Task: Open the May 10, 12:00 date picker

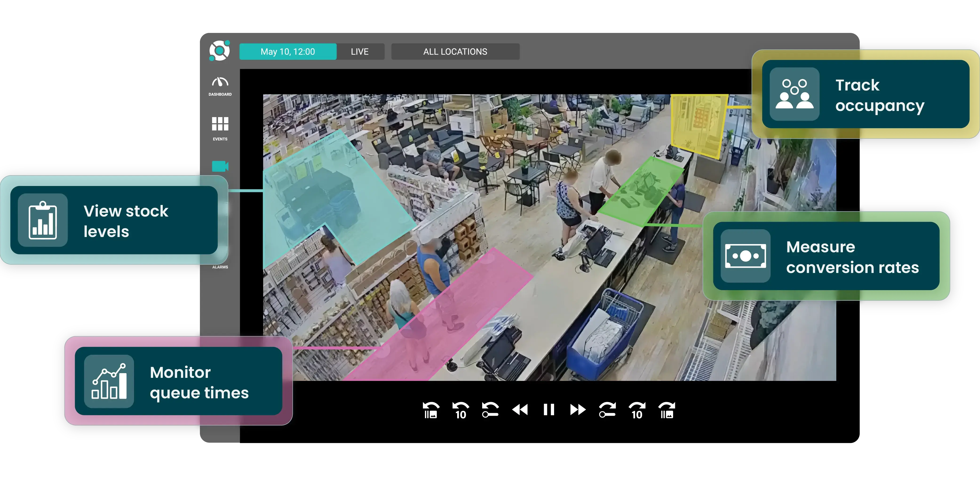Action: click(288, 51)
